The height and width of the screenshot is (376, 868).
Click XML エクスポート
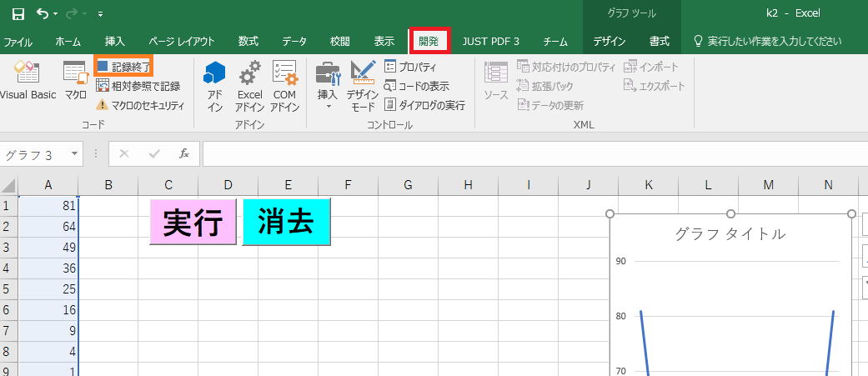[655, 86]
